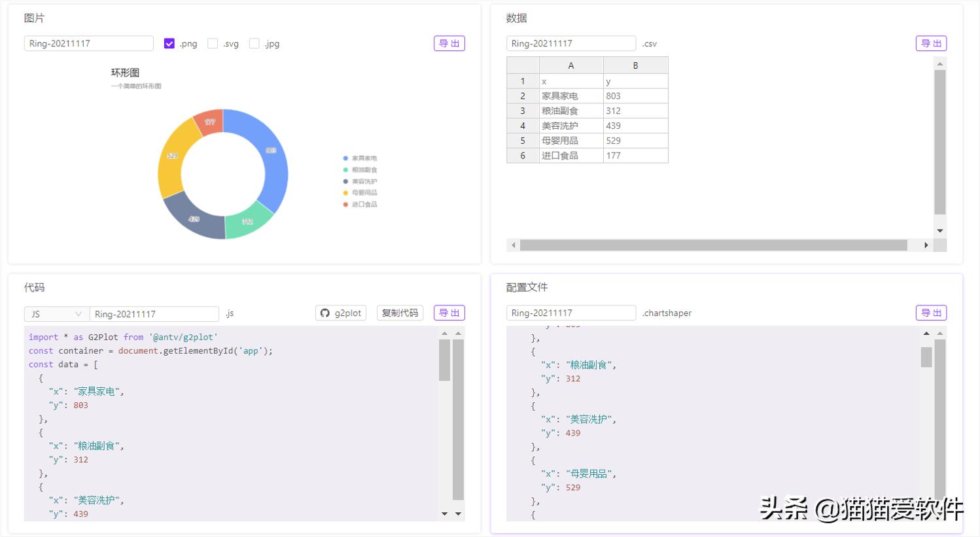Export the image with 导出 button
This screenshot has width=980, height=537.
pyautogui.click(x=449, y=44)
